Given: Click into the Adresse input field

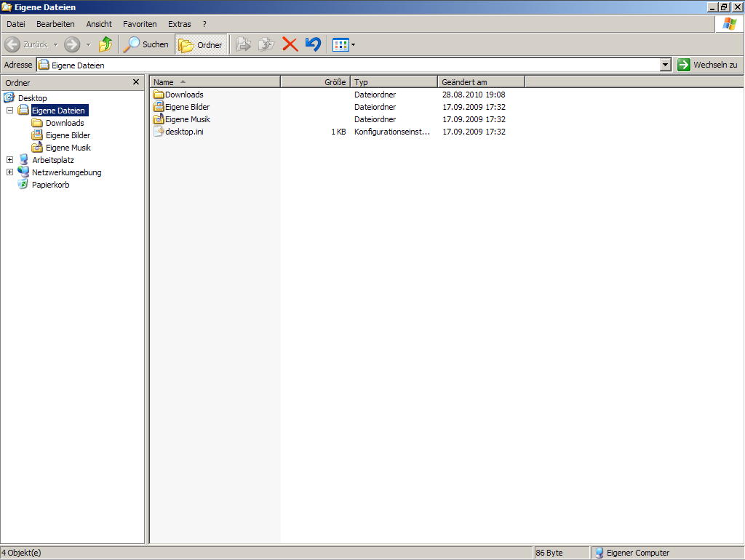Looking at the screenshot, I should (349, 65).
